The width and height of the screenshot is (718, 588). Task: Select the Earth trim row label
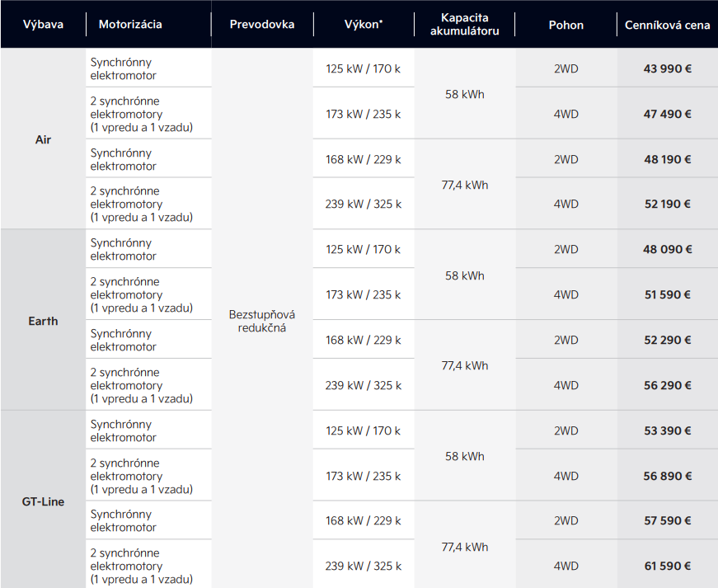43,321
